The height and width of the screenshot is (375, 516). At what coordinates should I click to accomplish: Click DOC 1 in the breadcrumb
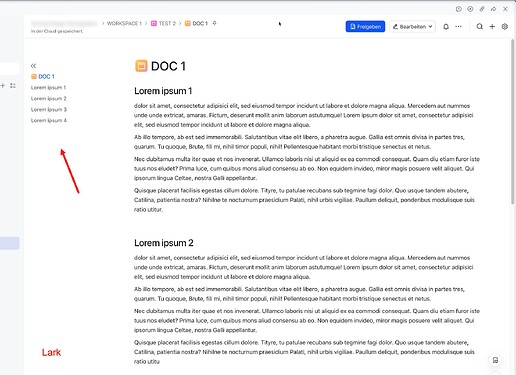[200, 23]
